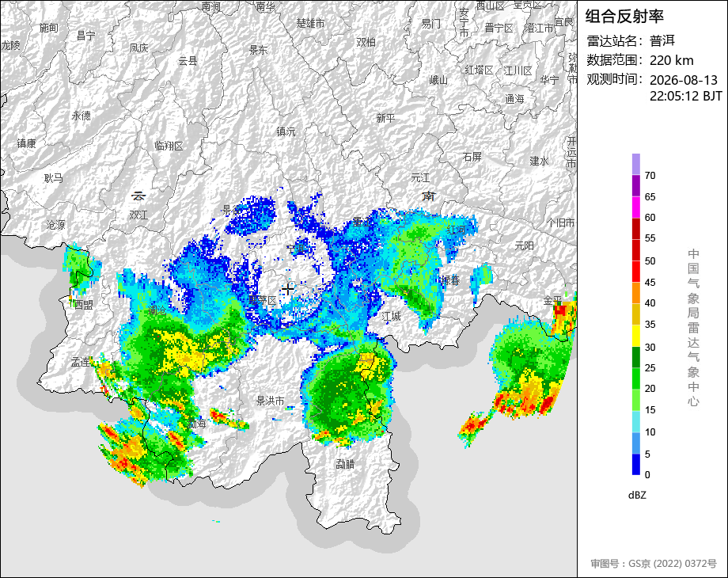Click the 楚雄市 city label
The height and width of the screenshot is (578, 728).
[311, 23]
